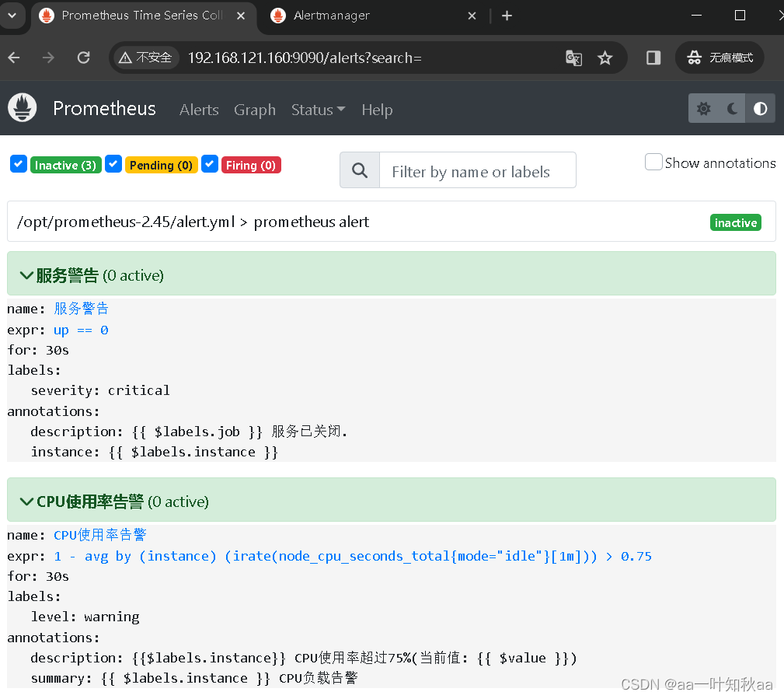Click the first 'for: 30s' line
The height and width of the screenshot is (699, 784).
coord(38,350)
